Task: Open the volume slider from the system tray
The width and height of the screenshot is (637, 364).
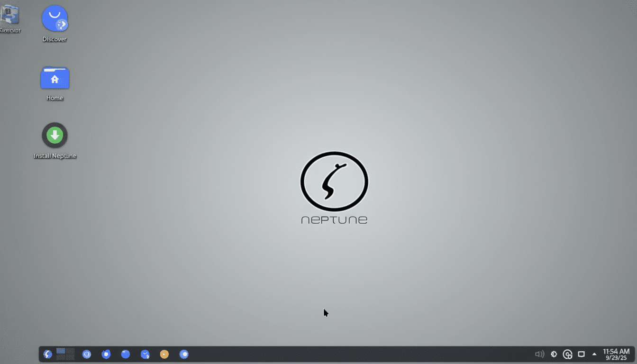Action: (539, 354)
